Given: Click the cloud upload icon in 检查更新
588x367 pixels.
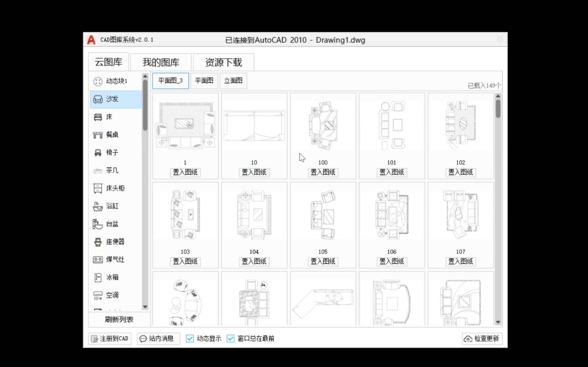Looking at the screenshot, I should (468, 339).
